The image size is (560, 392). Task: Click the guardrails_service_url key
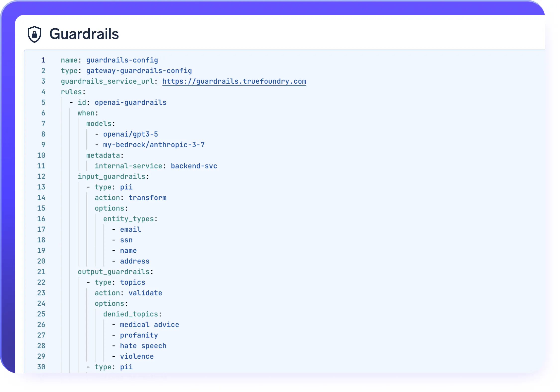[x=107, y=81]
